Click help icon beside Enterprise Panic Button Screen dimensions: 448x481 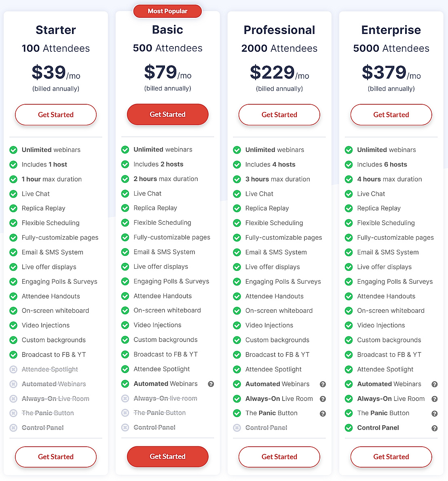(435, 413)
